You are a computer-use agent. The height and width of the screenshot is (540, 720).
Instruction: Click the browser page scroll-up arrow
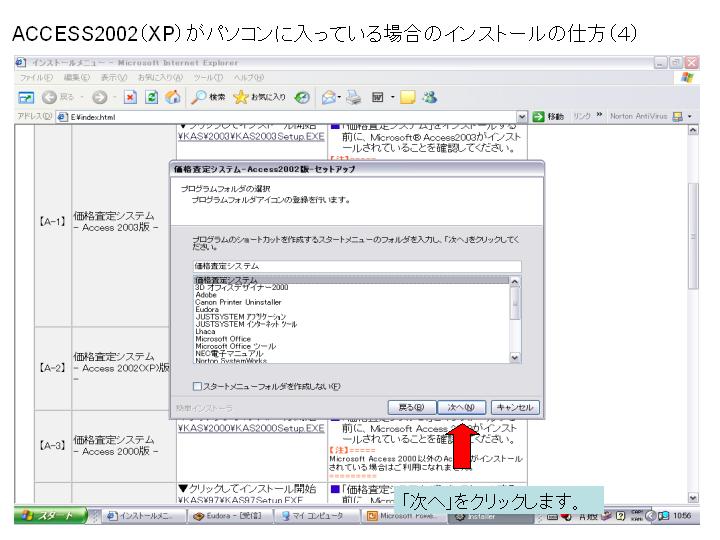click(693, 130)
